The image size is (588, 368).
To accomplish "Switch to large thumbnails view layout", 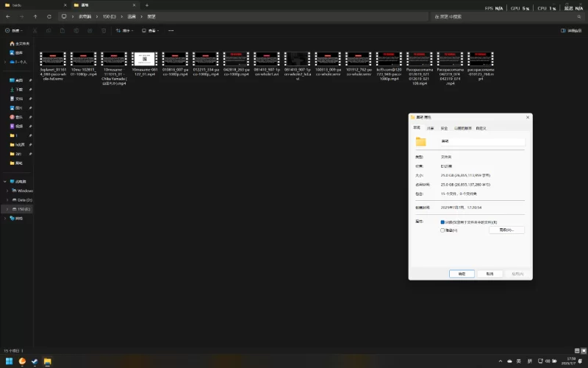I will coord(584,351).
